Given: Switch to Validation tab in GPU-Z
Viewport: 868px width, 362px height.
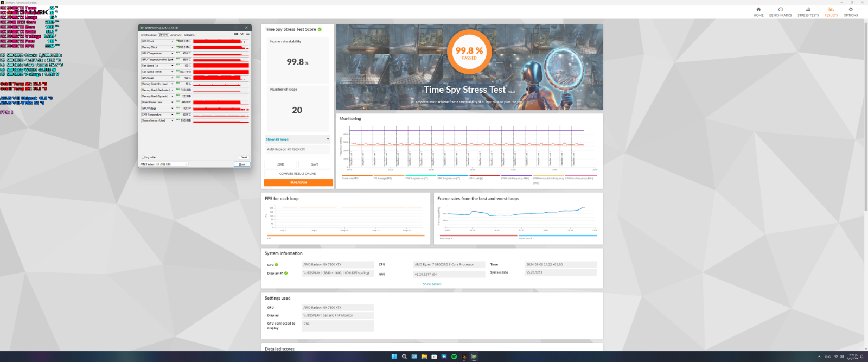Looking at the screenshot, I should (189, 35).
